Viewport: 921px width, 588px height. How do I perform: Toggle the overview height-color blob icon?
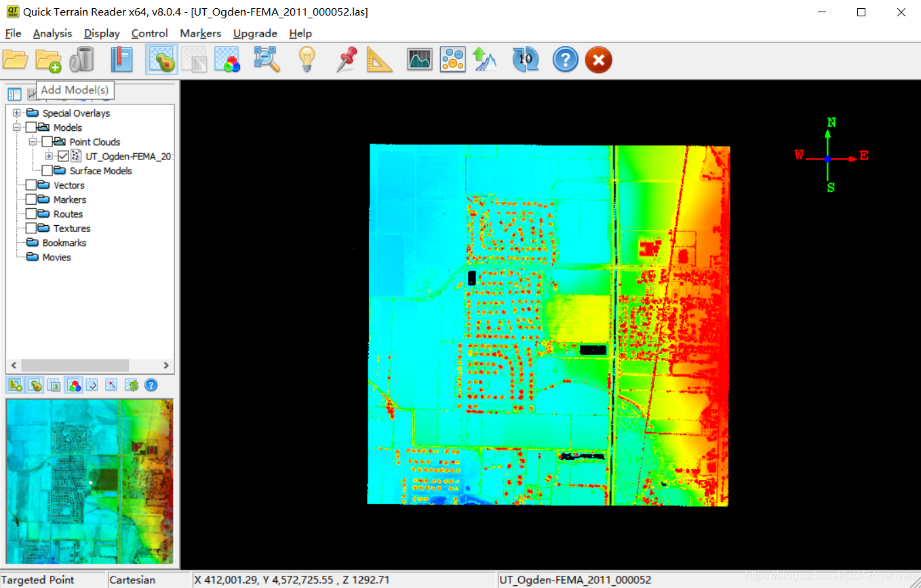point(36,385)
